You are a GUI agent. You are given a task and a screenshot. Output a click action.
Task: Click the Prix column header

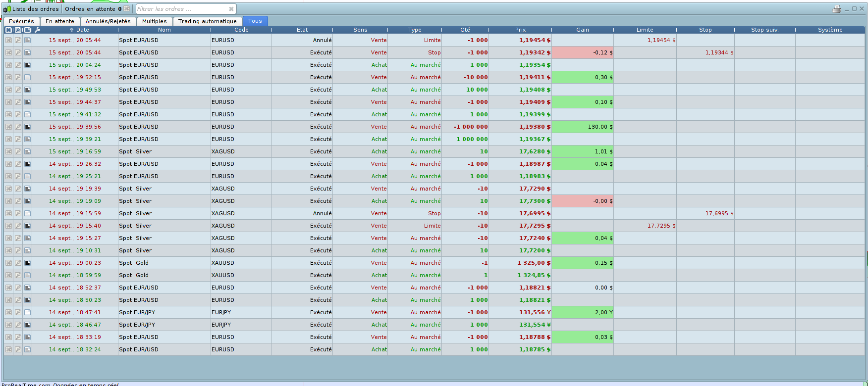coord(520,30)
